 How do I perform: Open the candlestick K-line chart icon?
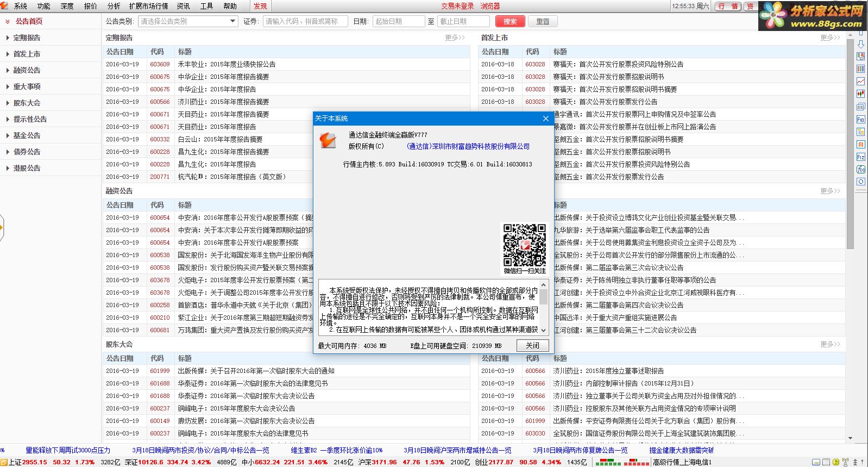pyautogui.click(x=861, y=94)
